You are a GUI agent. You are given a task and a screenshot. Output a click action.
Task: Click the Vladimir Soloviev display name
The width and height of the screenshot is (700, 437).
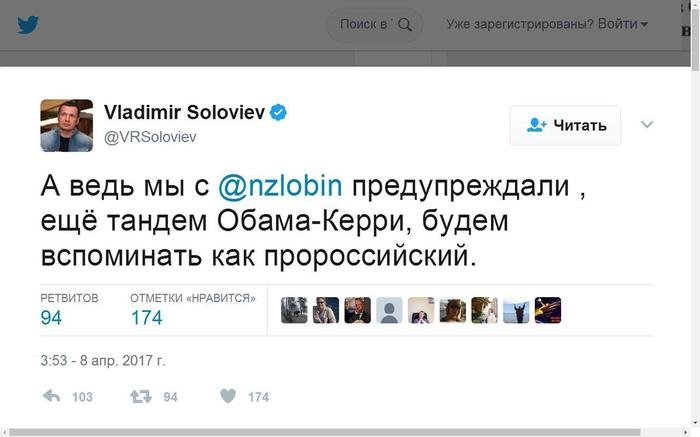[x=183, y=112]
